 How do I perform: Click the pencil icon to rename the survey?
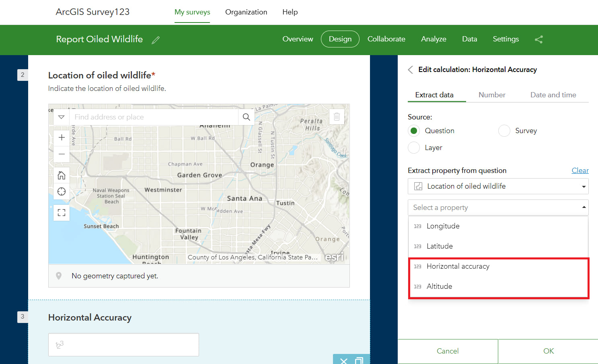tap(156, 40)
